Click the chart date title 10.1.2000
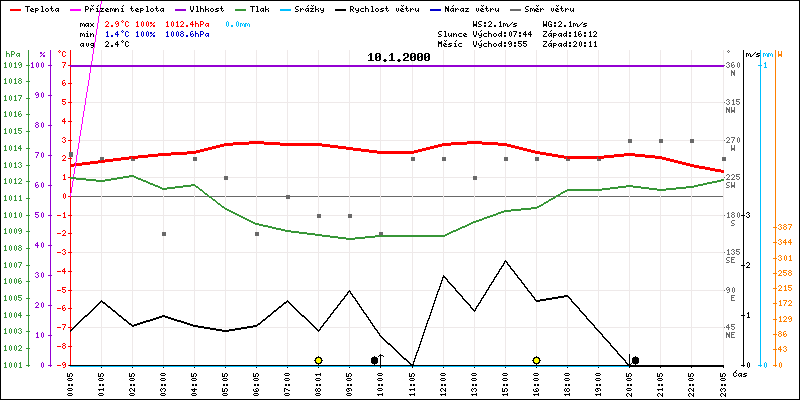The width and height of the screenshot is (800, 400). 399,58
